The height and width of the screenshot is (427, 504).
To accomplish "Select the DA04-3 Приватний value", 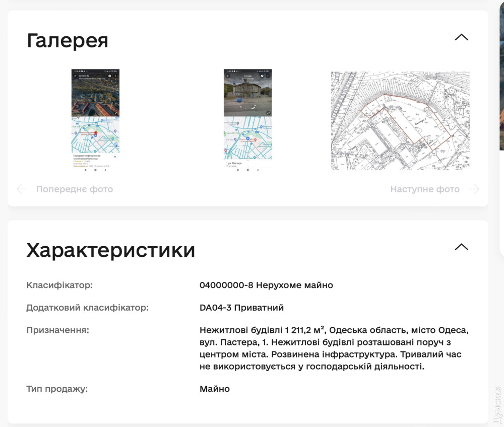I will tap(241, 308).
